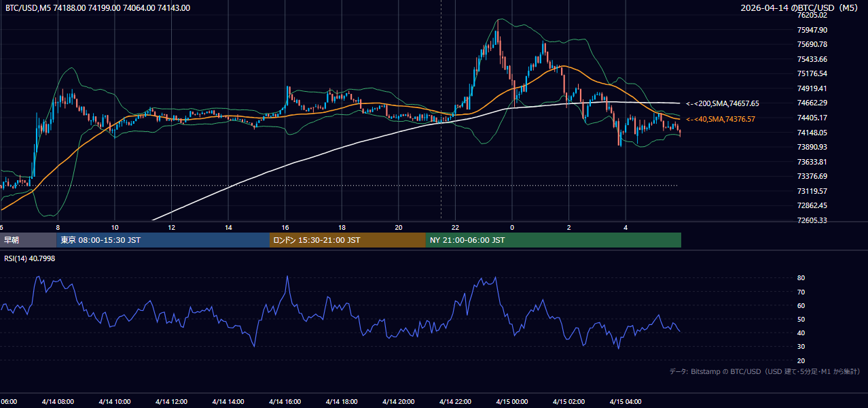
Task: Click RSI scale value 20
Action: coord(801,360)
